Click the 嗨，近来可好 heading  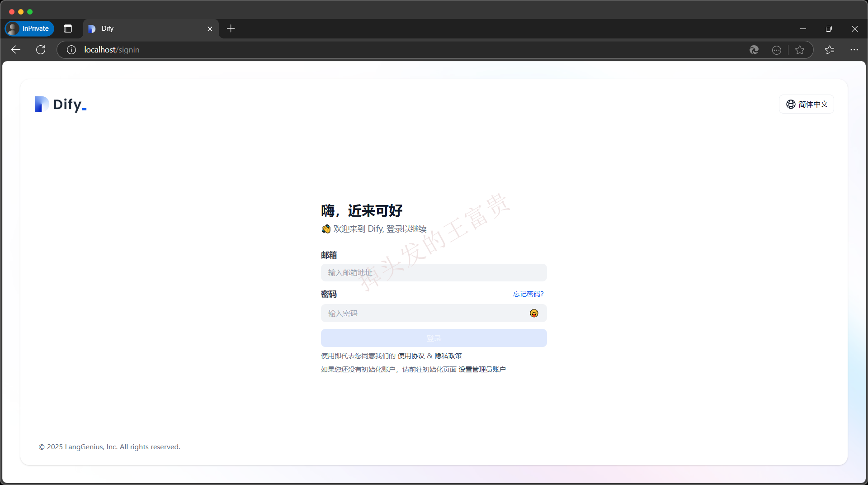362,210
